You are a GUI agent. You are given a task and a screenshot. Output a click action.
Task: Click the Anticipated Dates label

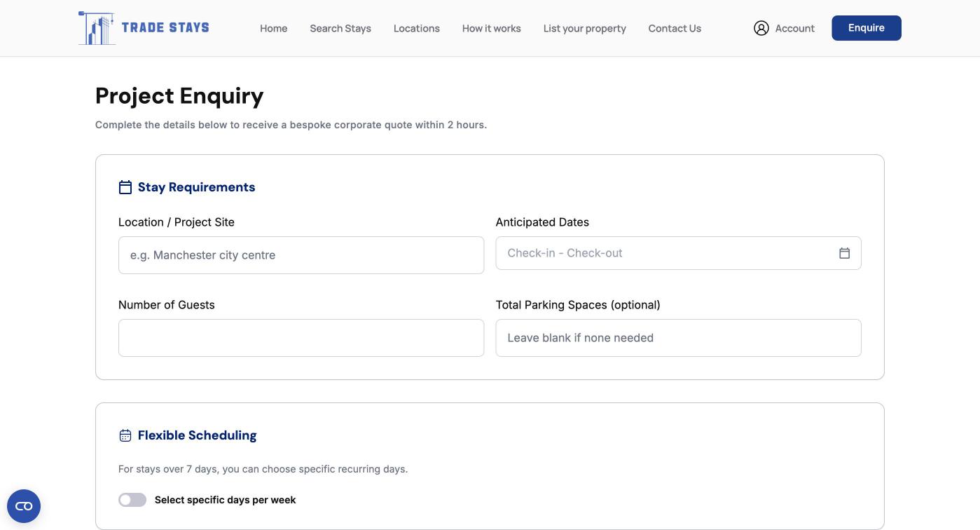[x=542, y=222]
